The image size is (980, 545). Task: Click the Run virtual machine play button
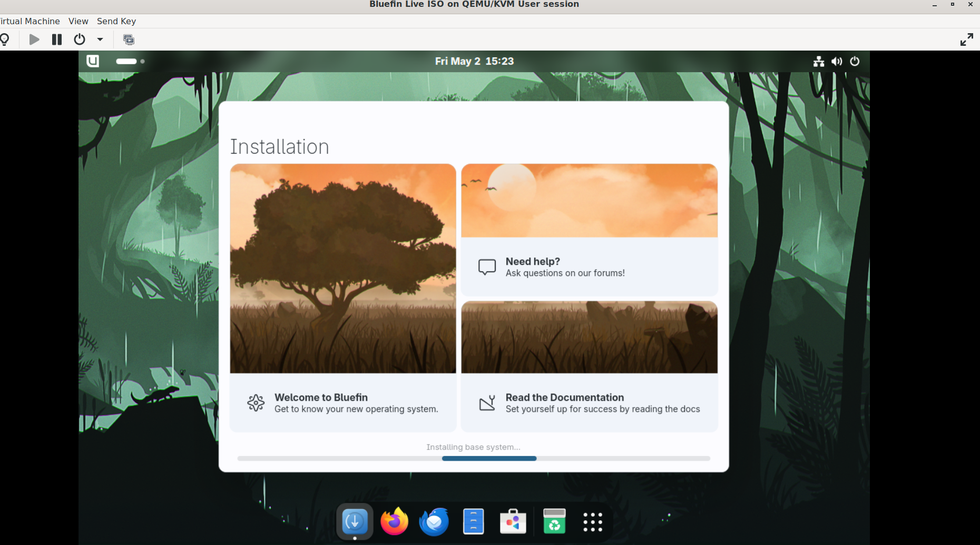pos(34,39)
